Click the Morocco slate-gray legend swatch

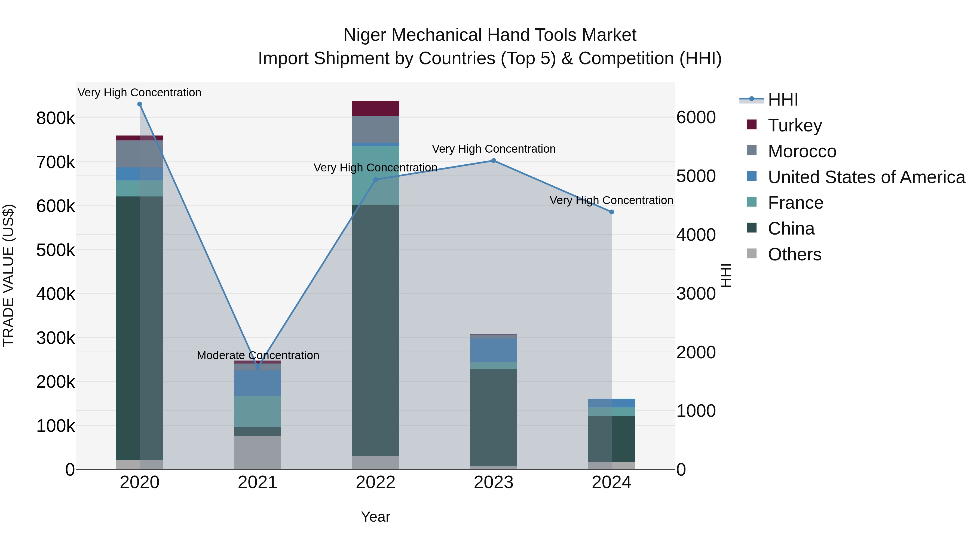752,150
